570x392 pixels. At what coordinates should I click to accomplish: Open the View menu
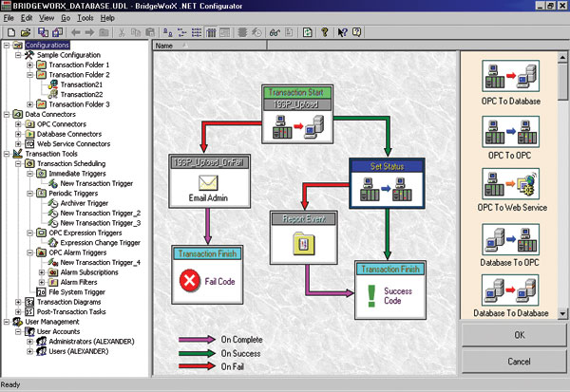pos(47,18)
